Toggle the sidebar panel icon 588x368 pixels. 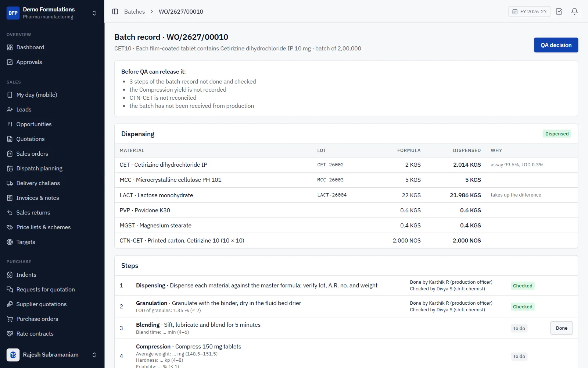point(115,11)
